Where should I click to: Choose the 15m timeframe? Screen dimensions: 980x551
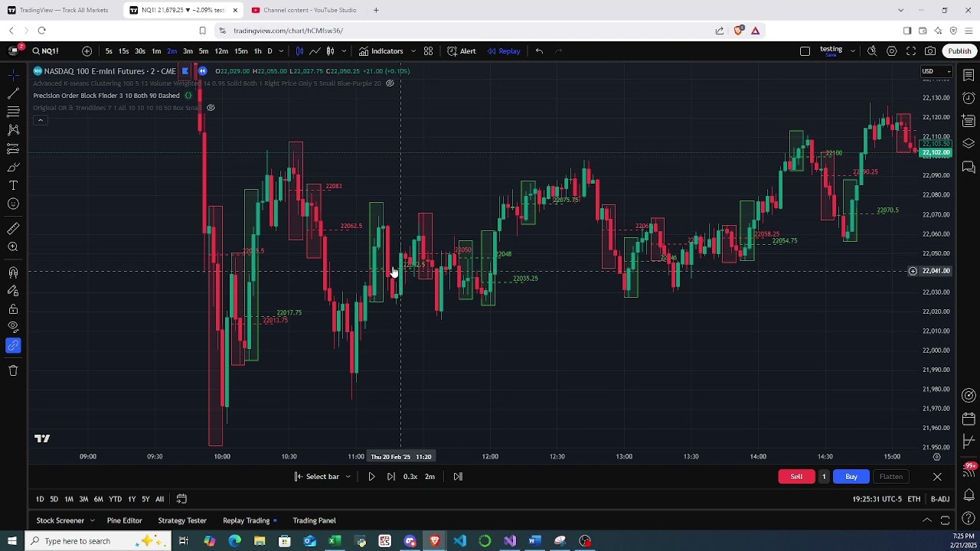(240, 51)
